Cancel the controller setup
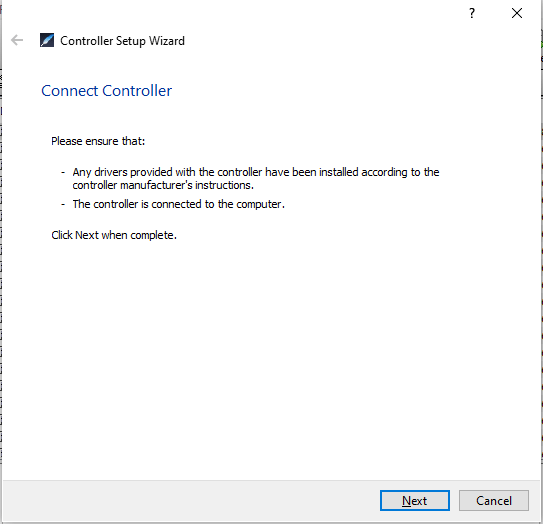 pyautogui.click(x=493, y=500)
